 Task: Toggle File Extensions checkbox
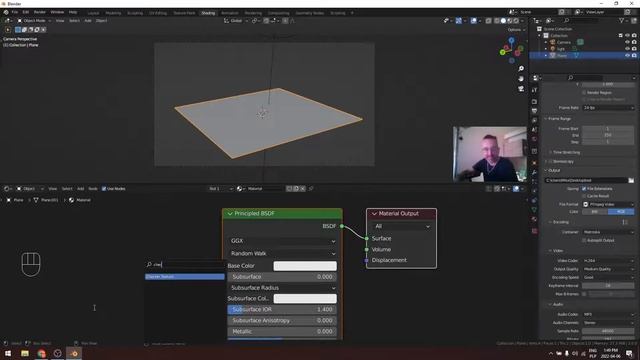click(x=584, y=189)
